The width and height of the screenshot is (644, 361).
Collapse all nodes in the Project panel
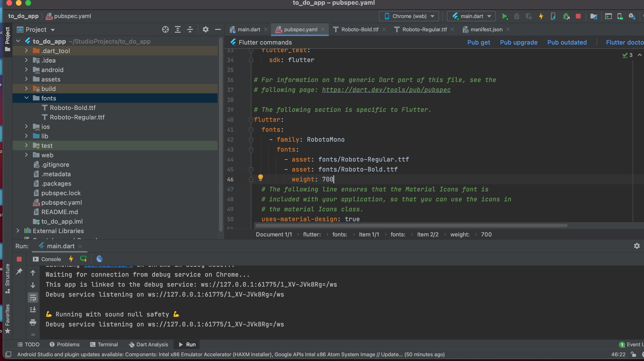190,29
